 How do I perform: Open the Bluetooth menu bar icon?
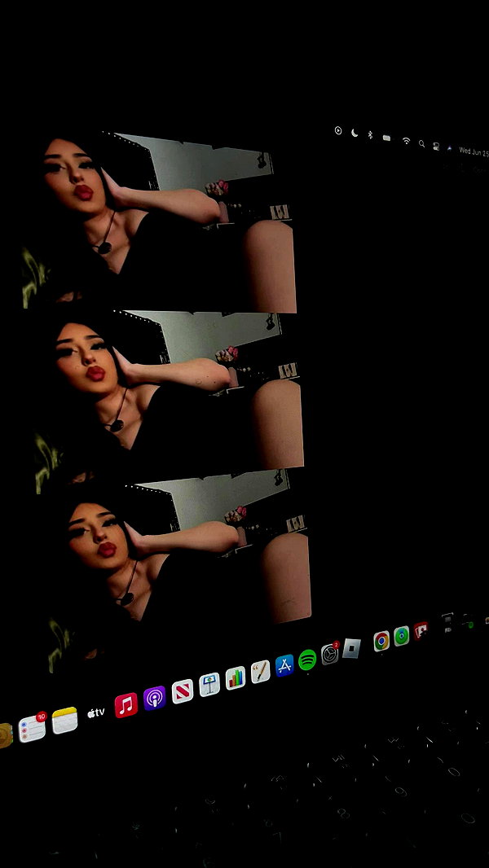click(x=371, y=135)
